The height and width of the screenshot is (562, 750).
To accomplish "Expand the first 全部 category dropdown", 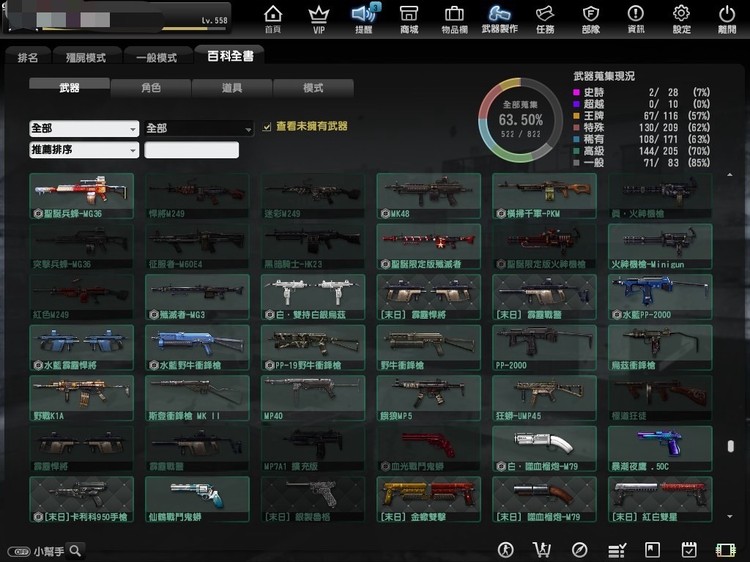I will 84,128.
